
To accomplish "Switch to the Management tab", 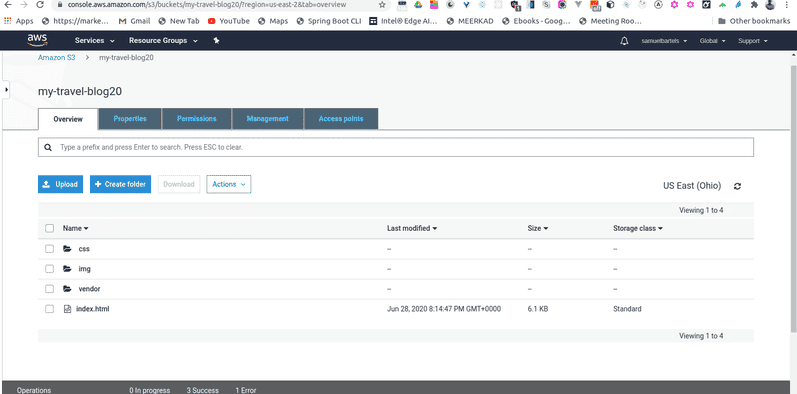I will point(268,118).
